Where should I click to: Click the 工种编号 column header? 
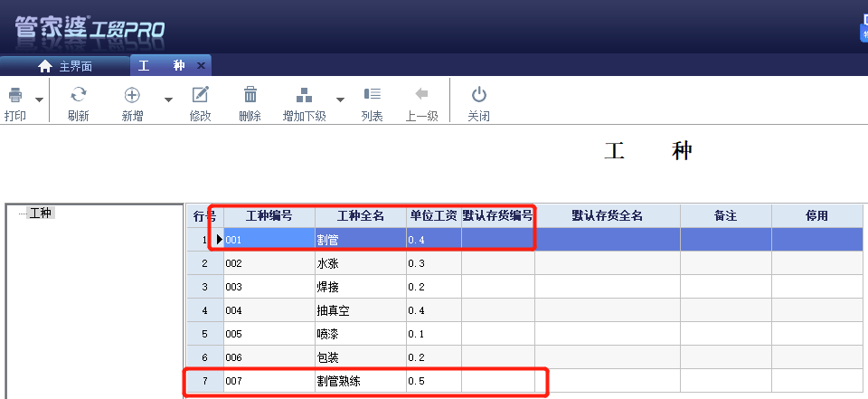click(269, 216)
